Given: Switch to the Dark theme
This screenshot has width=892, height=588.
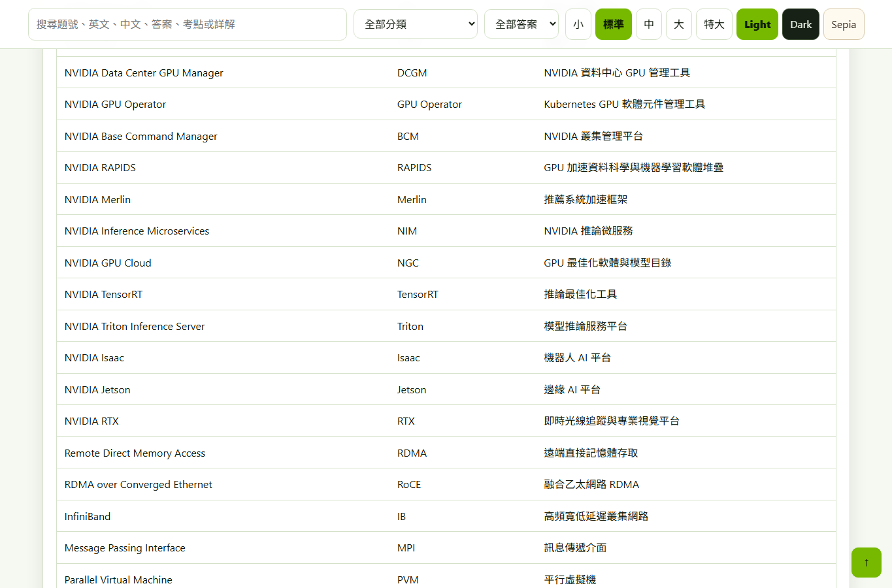Looking at the screenshot, I should (x=801, y=24).
